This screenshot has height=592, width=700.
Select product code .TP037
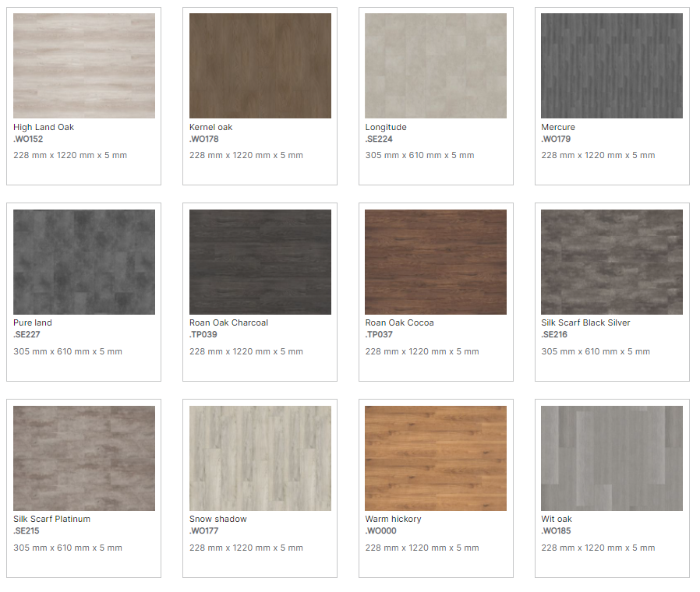click(379, 334)
